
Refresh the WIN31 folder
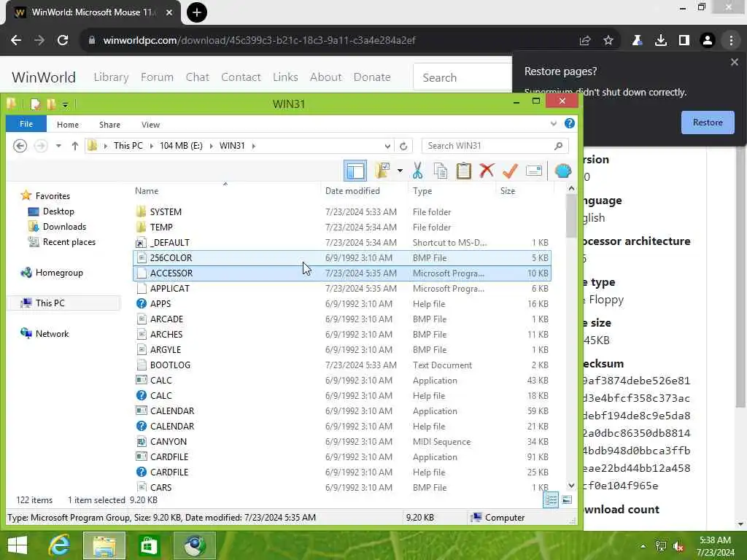click(x=403, y=146)
